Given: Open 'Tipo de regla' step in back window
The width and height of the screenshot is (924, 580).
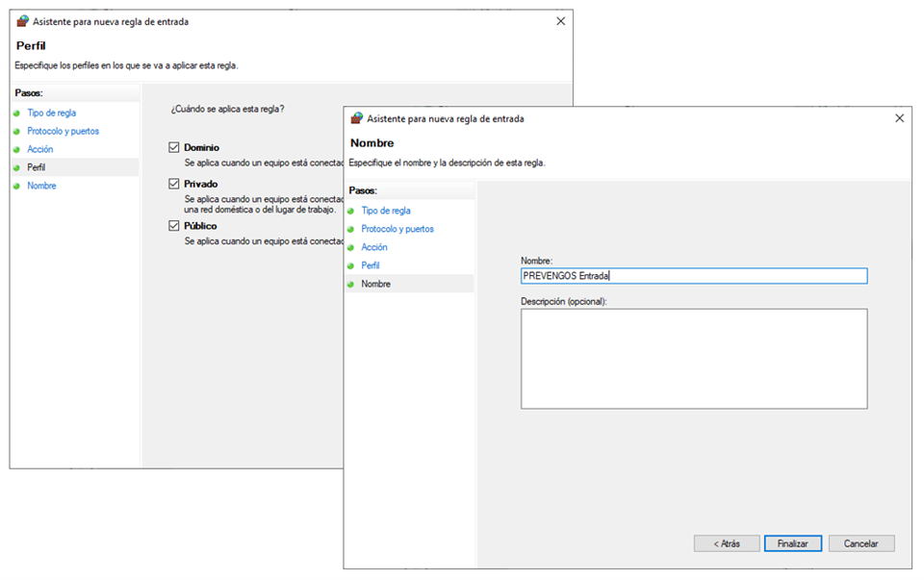Looking at the screenshot, I should pos(51,113).
